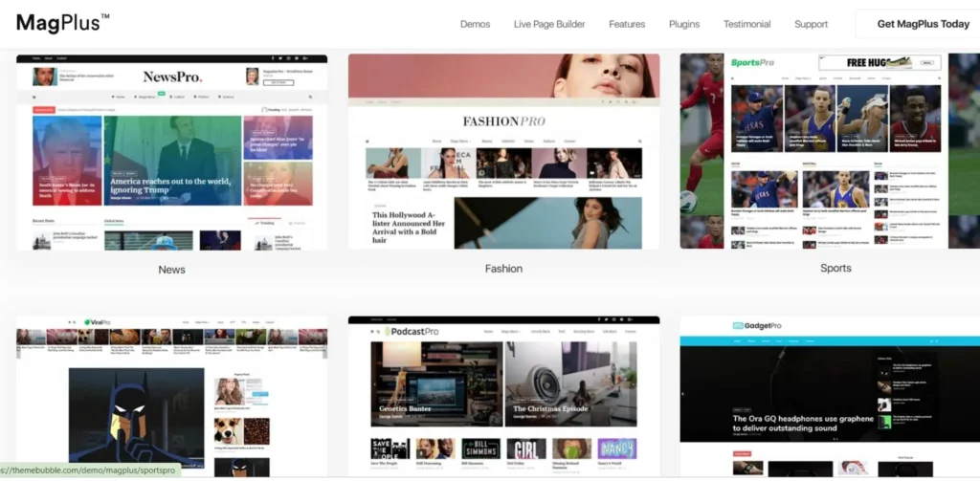Visit the Support page link
Viewport: 980px width, 481px height.
(x=811, y=24)
